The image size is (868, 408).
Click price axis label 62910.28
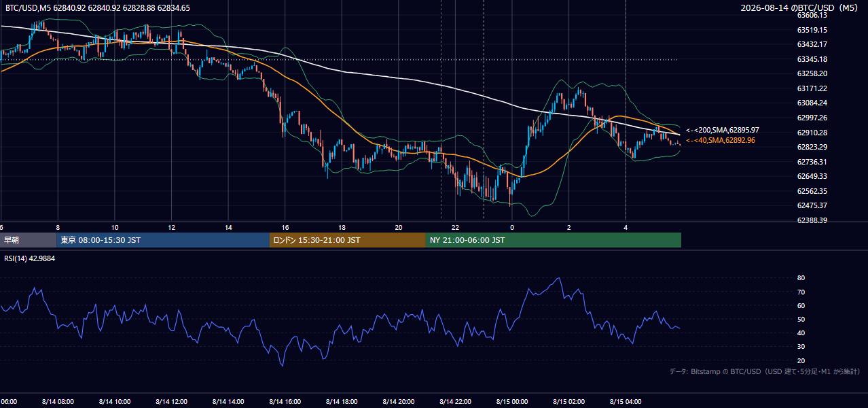click(812, 133)
